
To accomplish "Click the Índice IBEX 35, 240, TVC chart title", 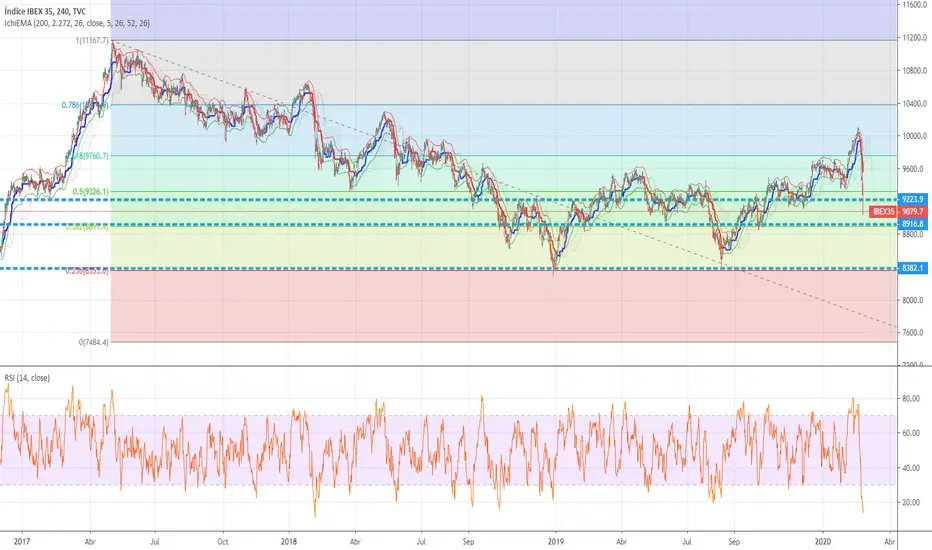I will (x=45, y=11).
